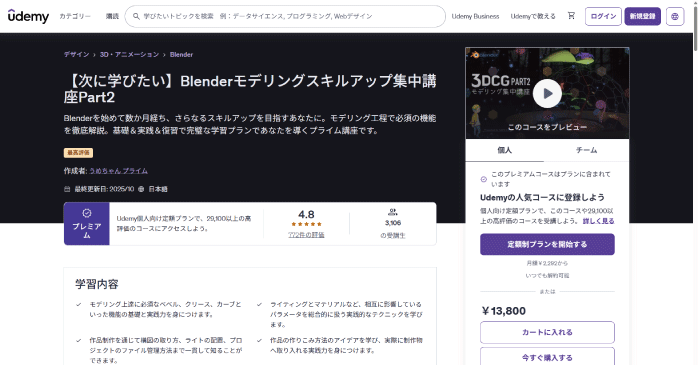Focus the course search field
Image resolution: width=698 pixels, height=365 pixels.
pyautogui.click(x=285, y=16)
